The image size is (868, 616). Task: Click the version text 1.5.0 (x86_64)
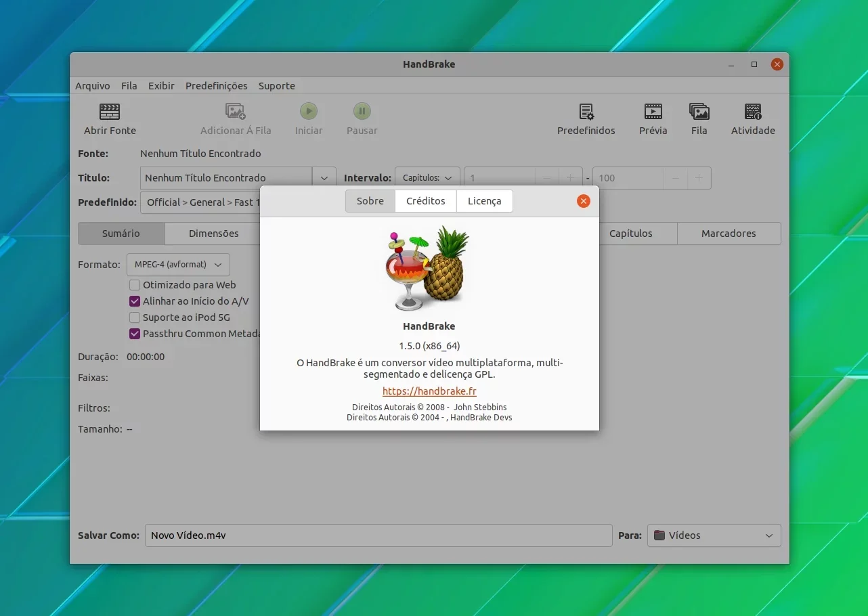(x=429, y=346)
